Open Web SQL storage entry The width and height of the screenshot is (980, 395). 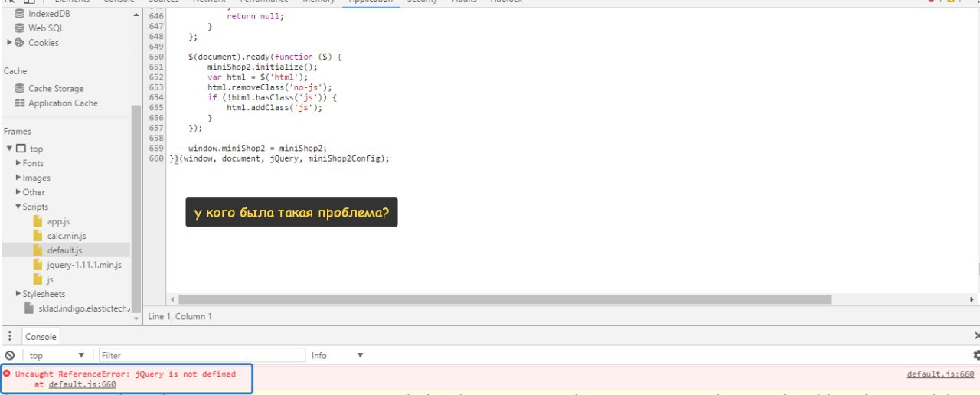(x=46, y=28)
